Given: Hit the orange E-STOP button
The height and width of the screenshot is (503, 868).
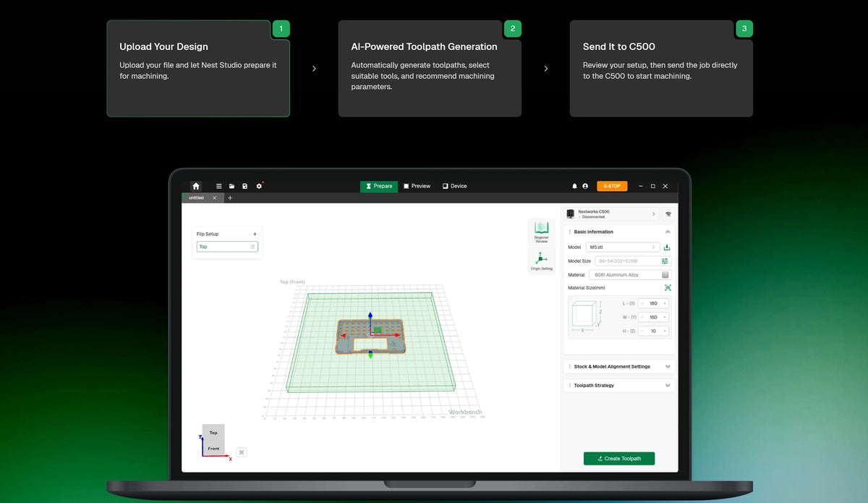Looking at the screenshot, I should (x=612, y=186).
